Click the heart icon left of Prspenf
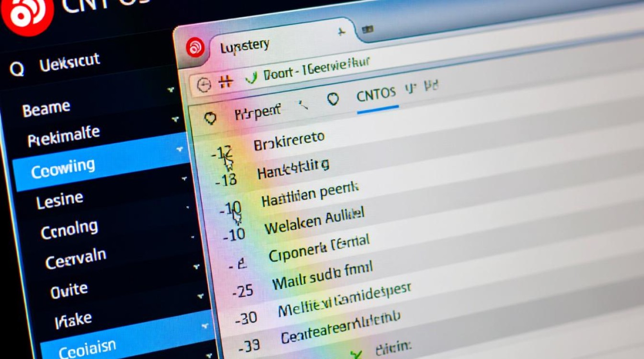644x359 pixels. 210,118
